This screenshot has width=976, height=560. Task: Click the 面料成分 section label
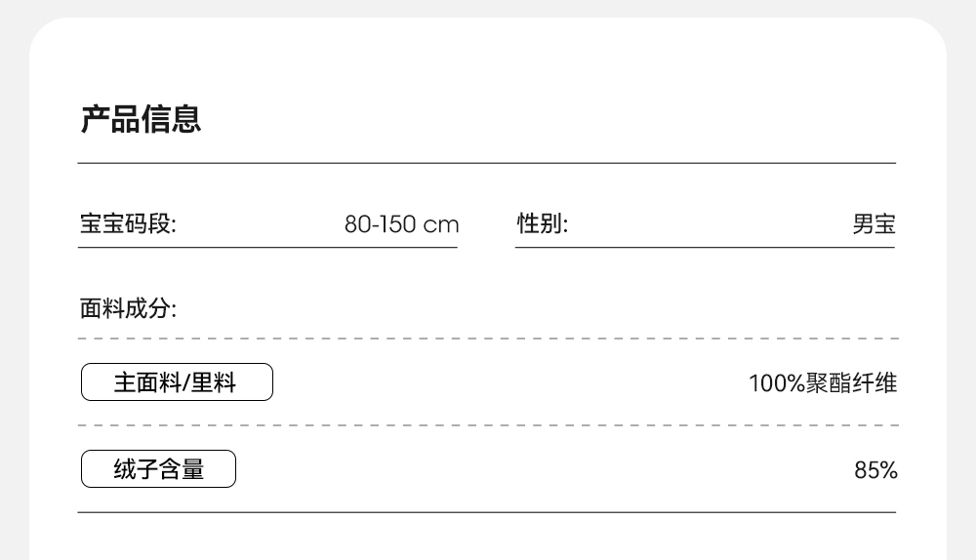click(128, 309)
